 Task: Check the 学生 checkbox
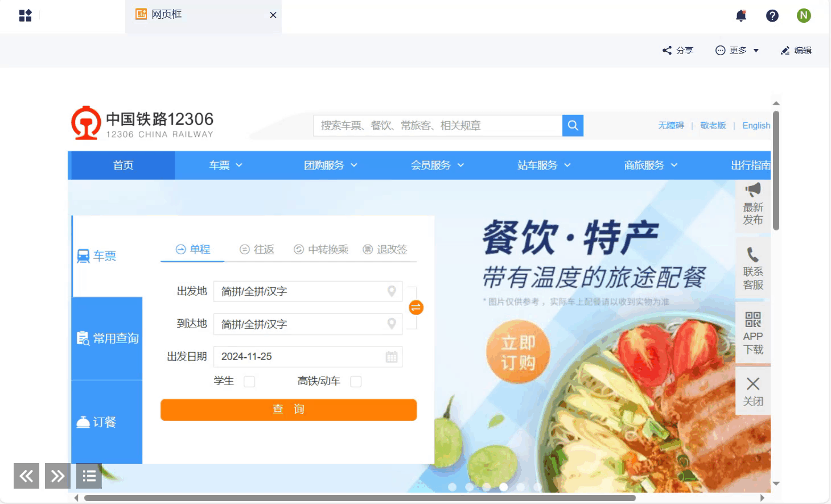point(249,381)
